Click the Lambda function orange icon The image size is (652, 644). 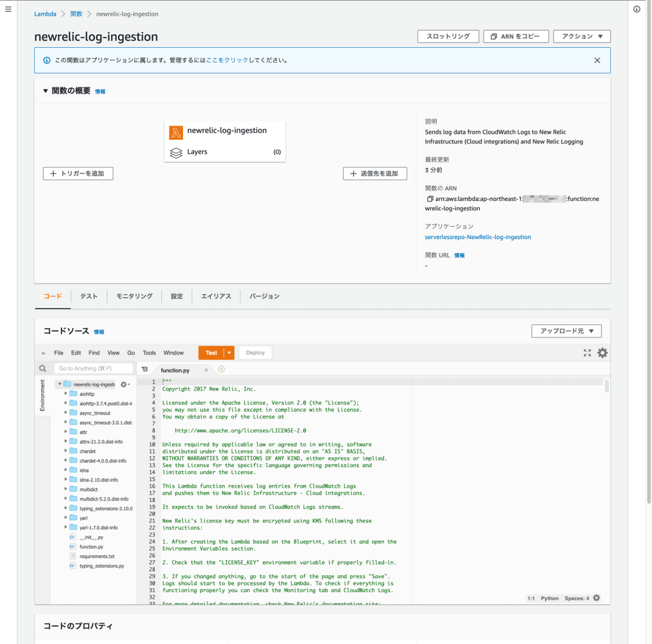coord(176,132)
